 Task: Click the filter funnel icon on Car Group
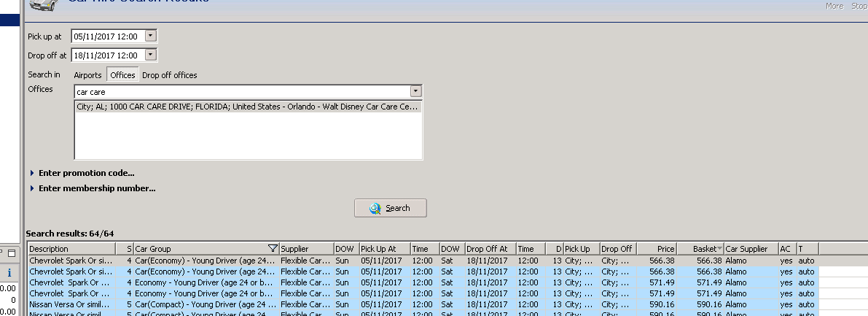(x=273, y=248)
